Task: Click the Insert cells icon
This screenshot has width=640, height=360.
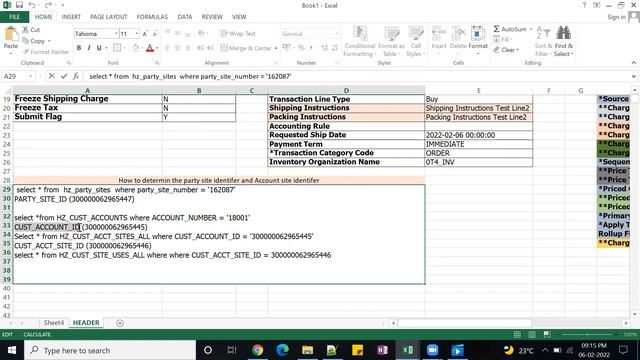Action: pyautogui.click(x=439, y=33)
